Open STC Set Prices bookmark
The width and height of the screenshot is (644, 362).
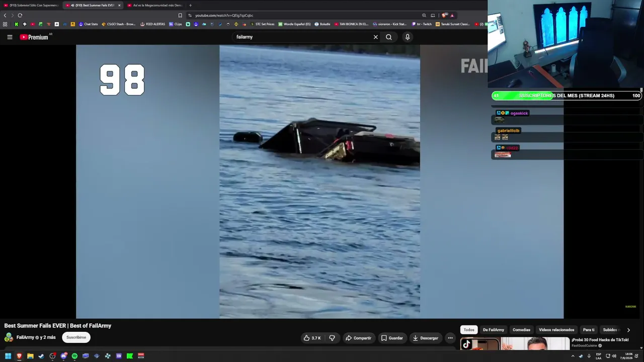coord(262,24)
